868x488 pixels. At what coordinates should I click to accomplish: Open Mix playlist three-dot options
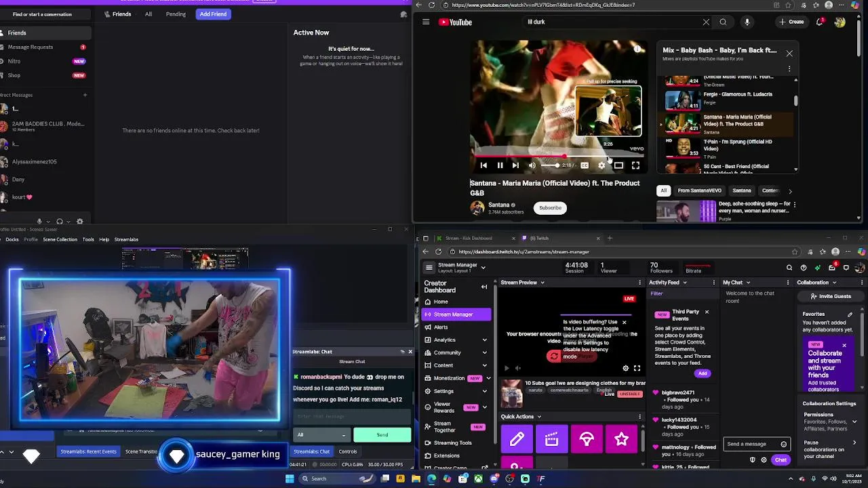(789, 68)
